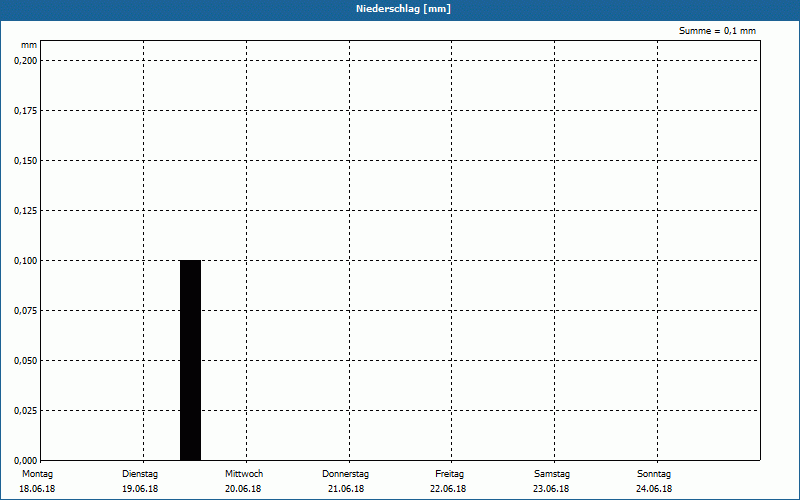Select the Dienstag day label
The width and height of the screenshot is (800, 500).
[x=140, y=474]
